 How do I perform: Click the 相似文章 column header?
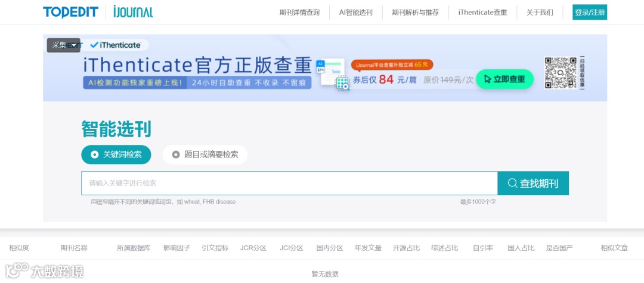pyautogui.click(x=614, y=248)
